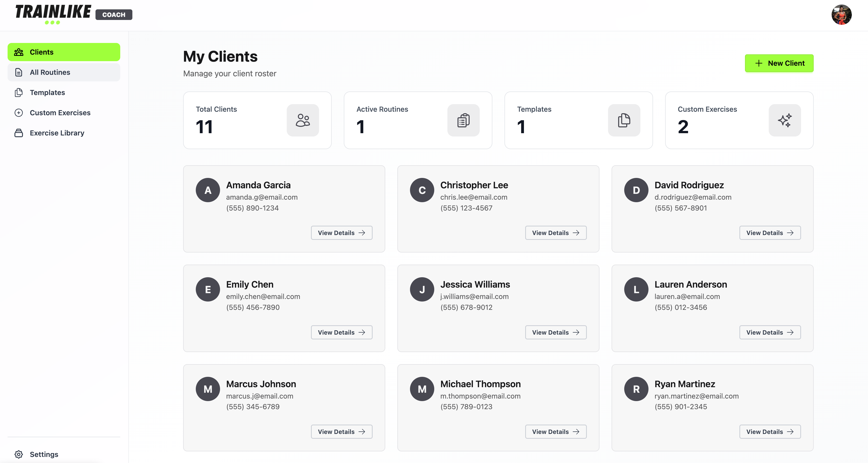The width and height of the screenshot is (868, 463).
Task: Click the All Routines document icon
Action: click(18, 72)
